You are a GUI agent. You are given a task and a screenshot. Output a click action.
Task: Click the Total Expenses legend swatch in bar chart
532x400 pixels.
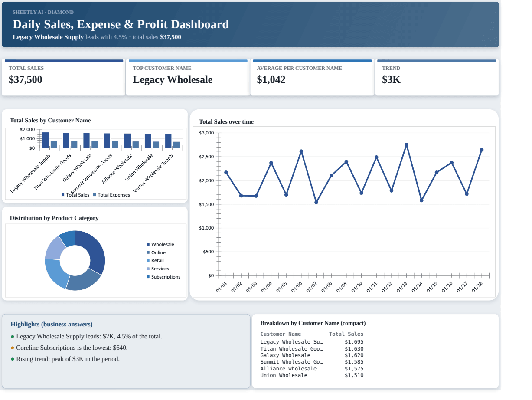click(x=95, y=195)
